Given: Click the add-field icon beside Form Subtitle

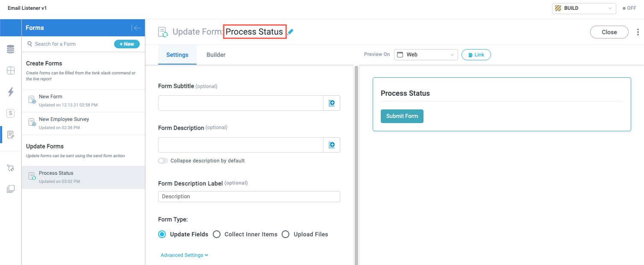Looking at the screenshot, I should [332, 103].
